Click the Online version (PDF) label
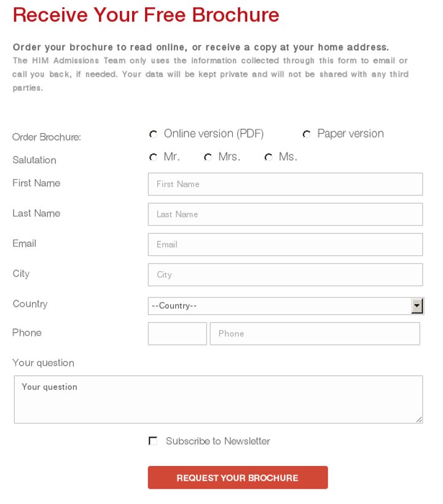Image resolution: width=443 pixels, height=504 pixels. pyautogui.click(x=214, y=134)
